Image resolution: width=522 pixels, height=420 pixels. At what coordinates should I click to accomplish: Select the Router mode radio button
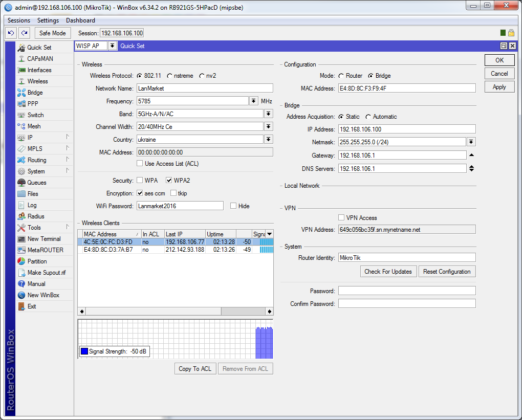click(341, 76)
